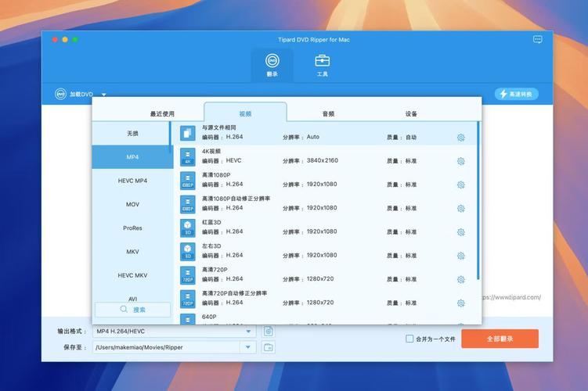The height and width of the screenshot is (391, 588).
Task: Select the 高清720P自动修正分辨率 preset icon
Action: coord(187,299)
